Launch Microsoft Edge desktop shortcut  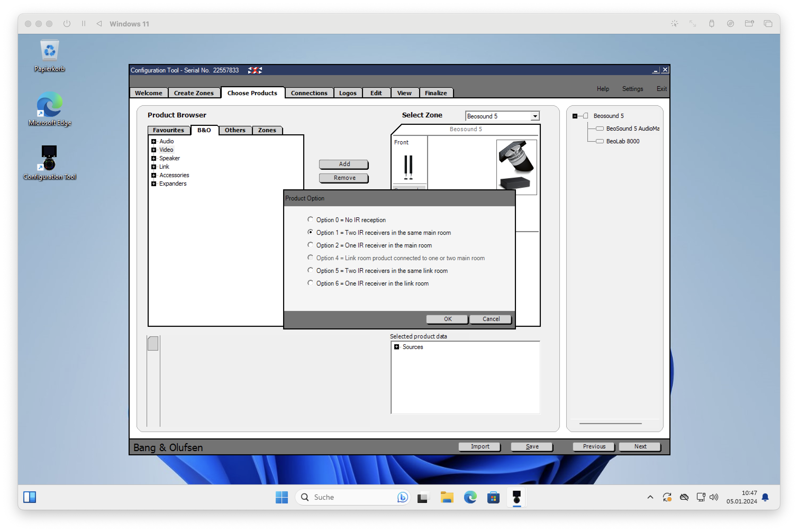click(49, 109)
